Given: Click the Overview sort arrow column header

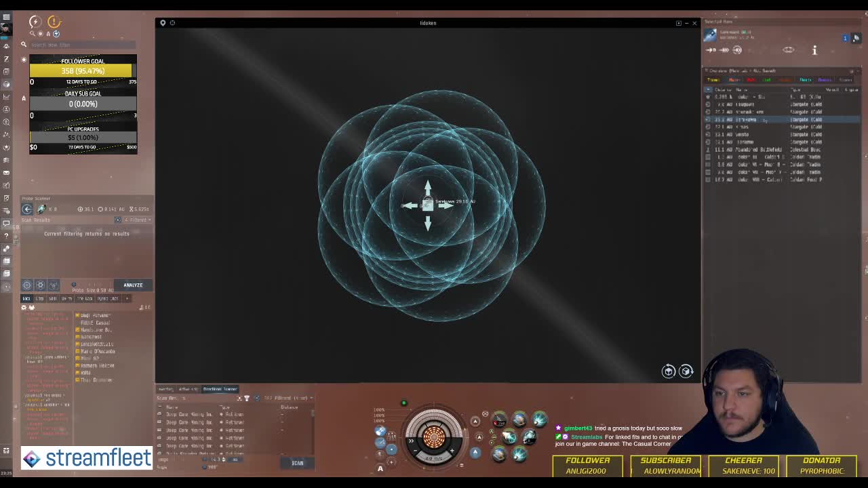Looking at the screenshot, I should [708, 89].
